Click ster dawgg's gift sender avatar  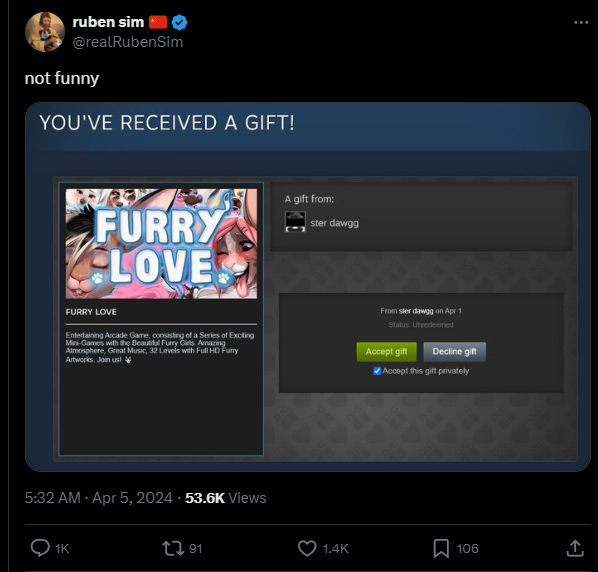(295, 222)
